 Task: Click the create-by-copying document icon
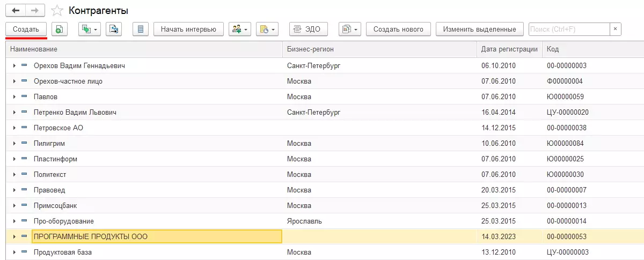[59, 29]
